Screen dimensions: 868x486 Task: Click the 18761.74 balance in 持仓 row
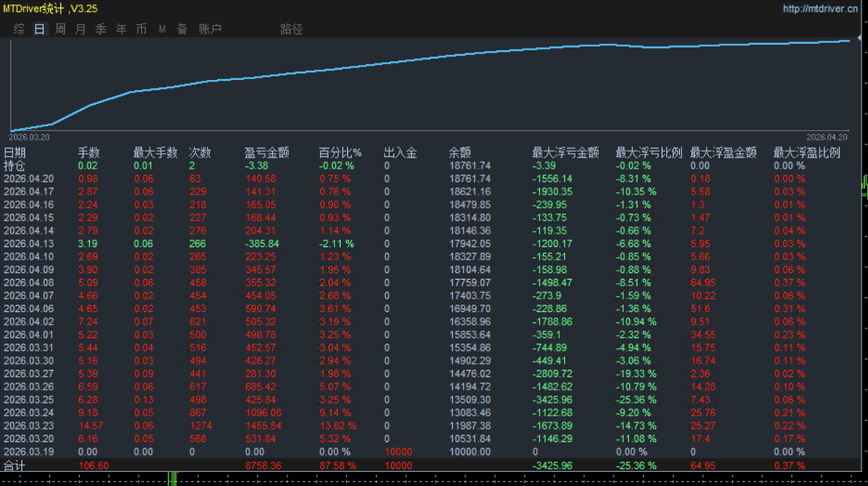coord(470,165)
